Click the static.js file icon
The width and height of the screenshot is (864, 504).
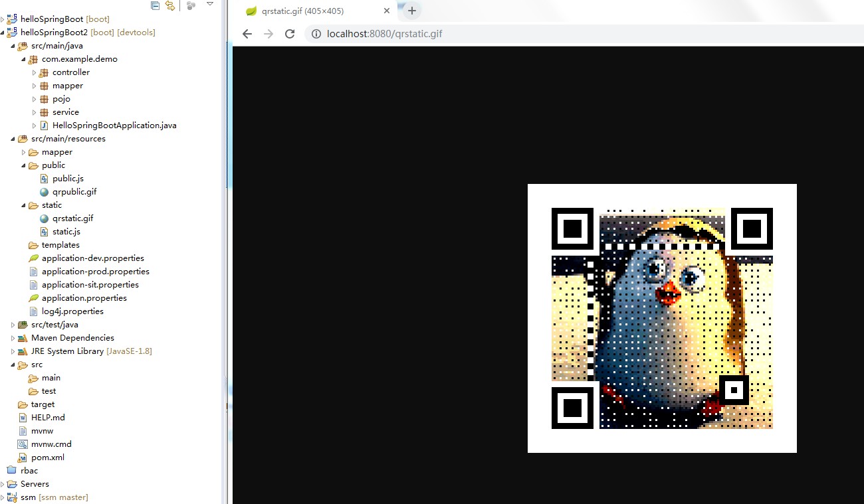pos(44,232)
